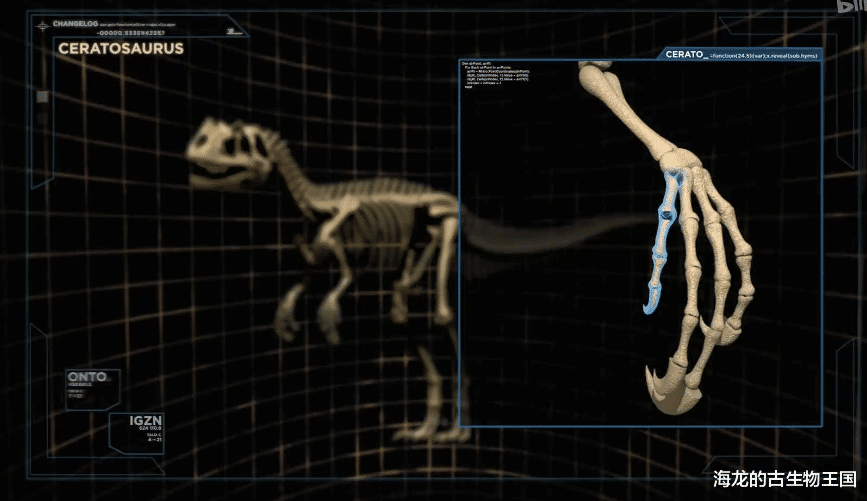Open the IGZN info box
This screenshot has width=867, height=501.
tap(137, 433)
